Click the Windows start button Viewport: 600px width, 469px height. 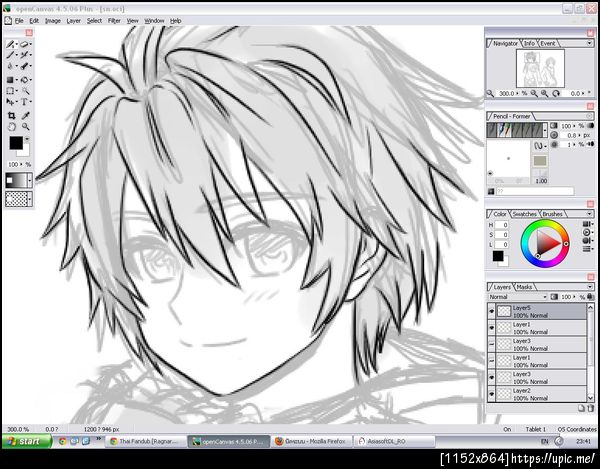pos(26,441)
